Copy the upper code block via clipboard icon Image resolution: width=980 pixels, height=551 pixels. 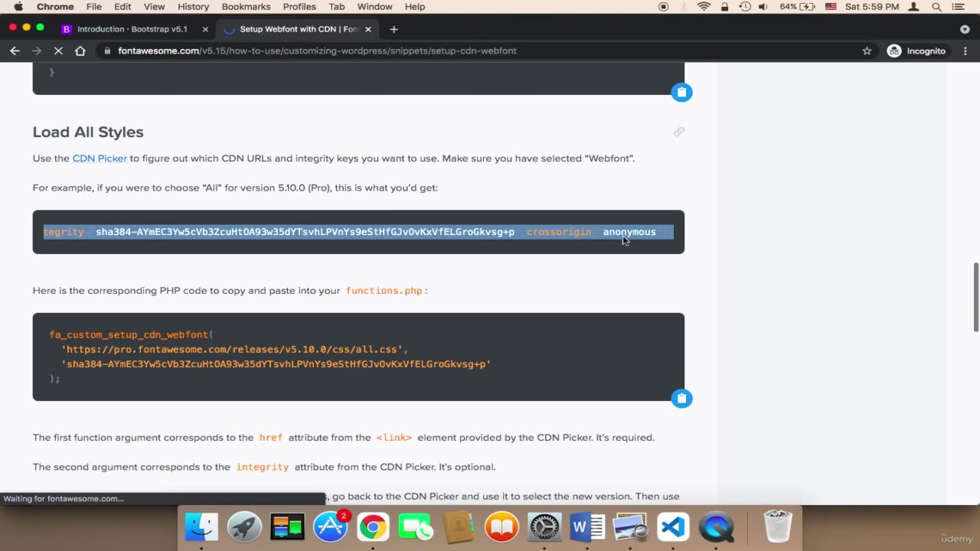pyautogui.click(x=681, y=93)
